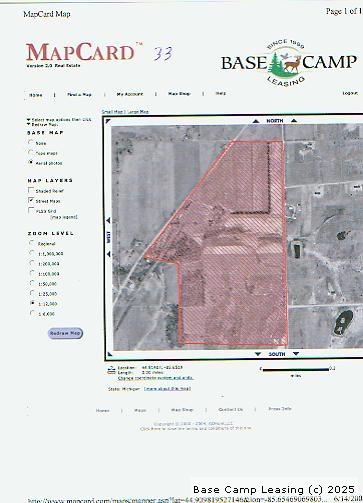363x503 pixels.
Task: Pan map toward the southwest corner
Action: [x=110, y=355]
